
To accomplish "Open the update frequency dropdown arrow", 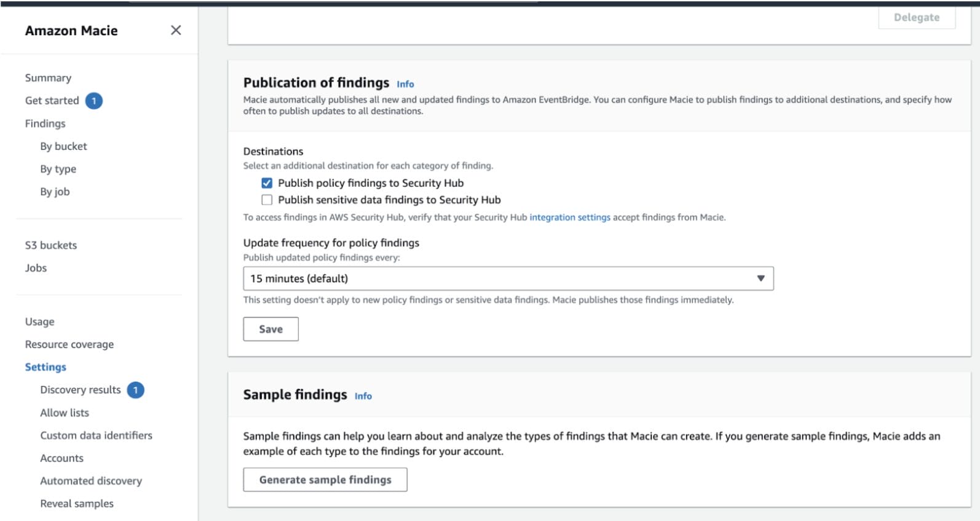I will point(761,278).
